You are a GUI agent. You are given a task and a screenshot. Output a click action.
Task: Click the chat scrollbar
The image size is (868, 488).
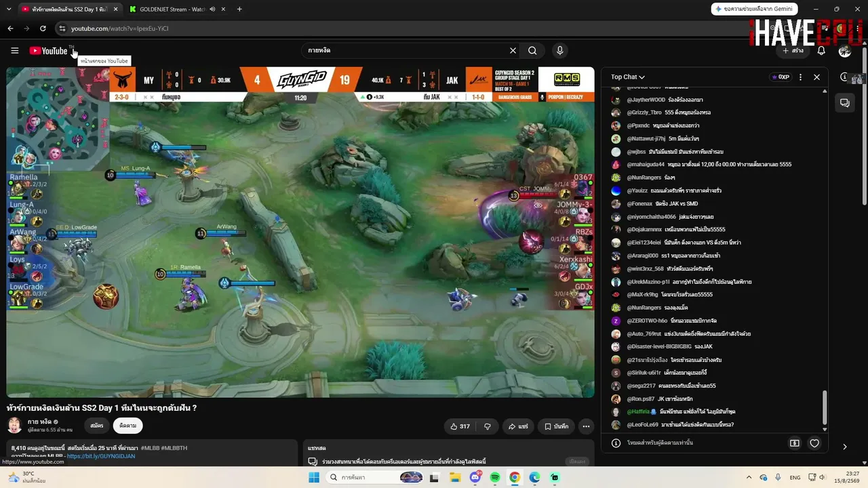pos(825,407)
